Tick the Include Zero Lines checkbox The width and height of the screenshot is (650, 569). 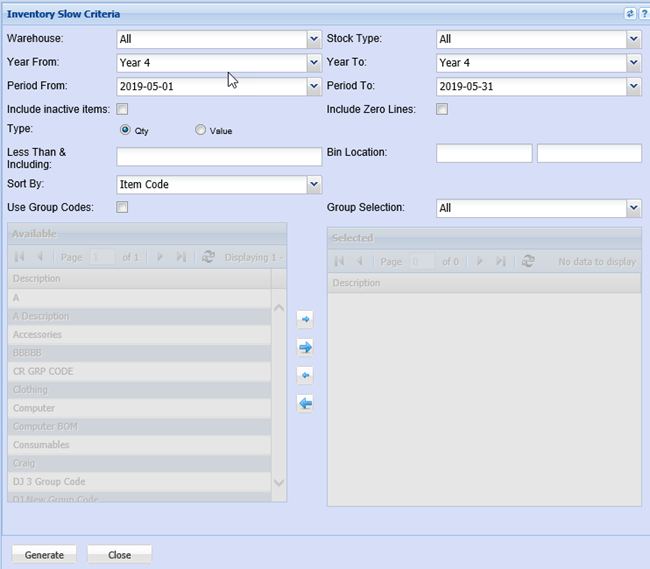442,109
